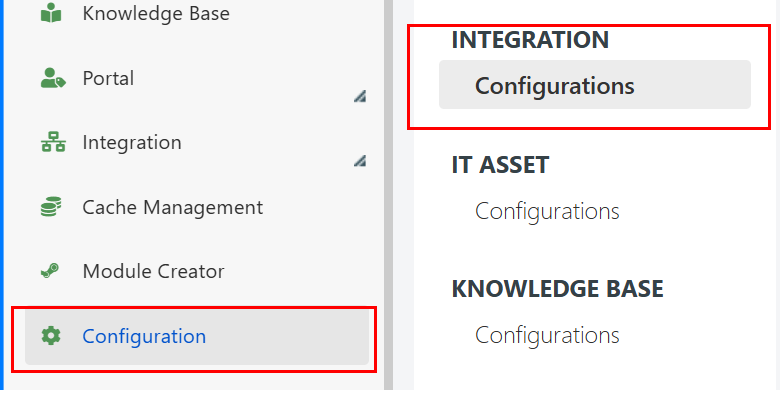Screen dimensions: 780x394
Task: Click the Module Creator icon
Action: click(50, 271)
